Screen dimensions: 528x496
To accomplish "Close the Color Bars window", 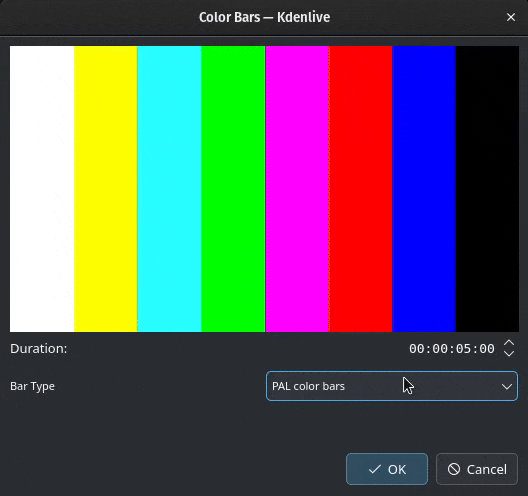I will (511, 17).
